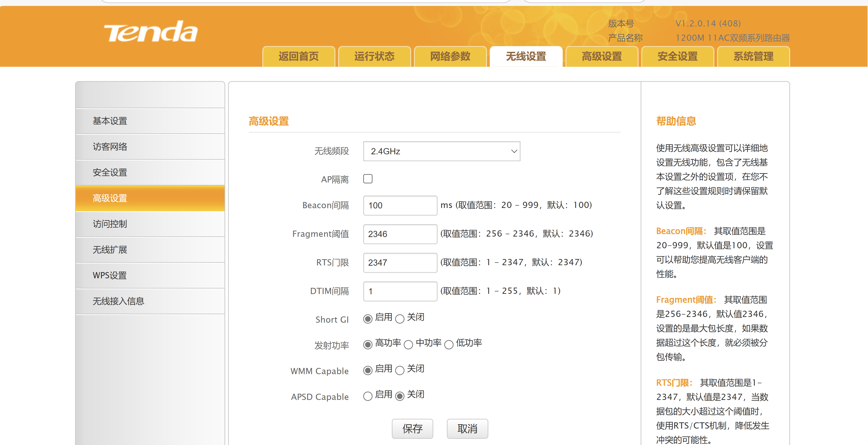The image size is (868, 445).
Task: Open the 无线频段 2.4GHz dropdown
Action: (x=441, y=151)
